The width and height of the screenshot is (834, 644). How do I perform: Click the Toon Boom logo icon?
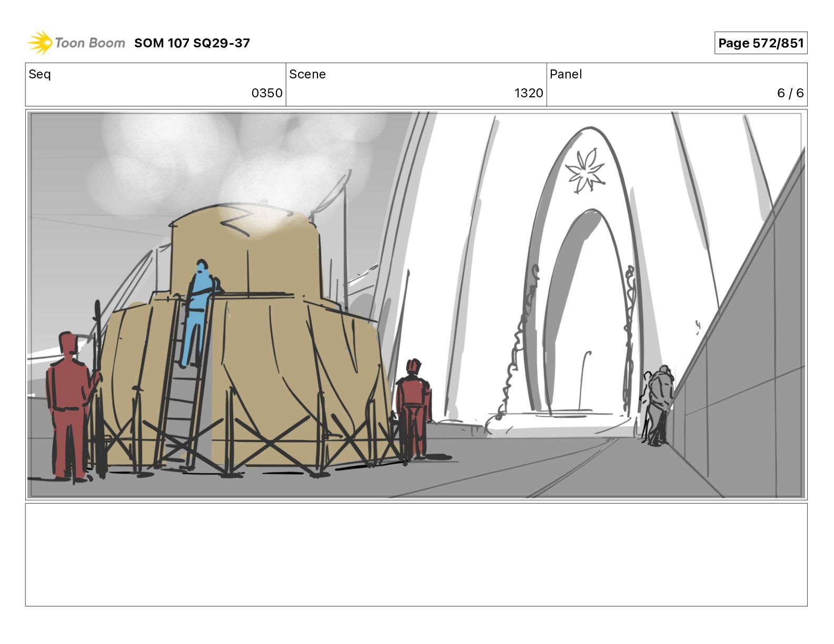coord(41,43)
